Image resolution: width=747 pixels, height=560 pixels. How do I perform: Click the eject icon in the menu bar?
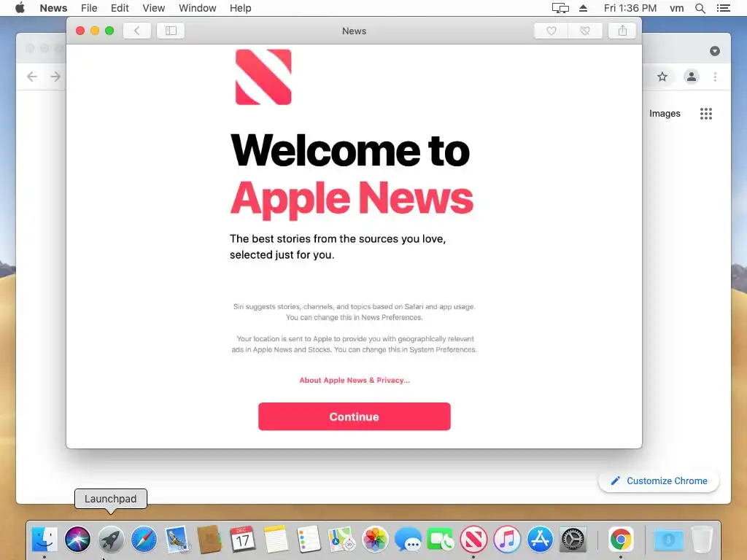[583, 8]
